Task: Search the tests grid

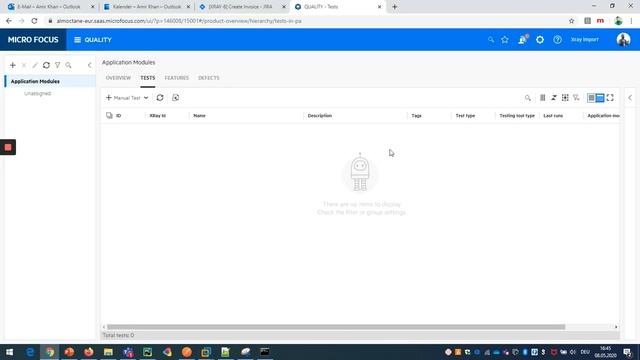Action: [x=528, y=98]
